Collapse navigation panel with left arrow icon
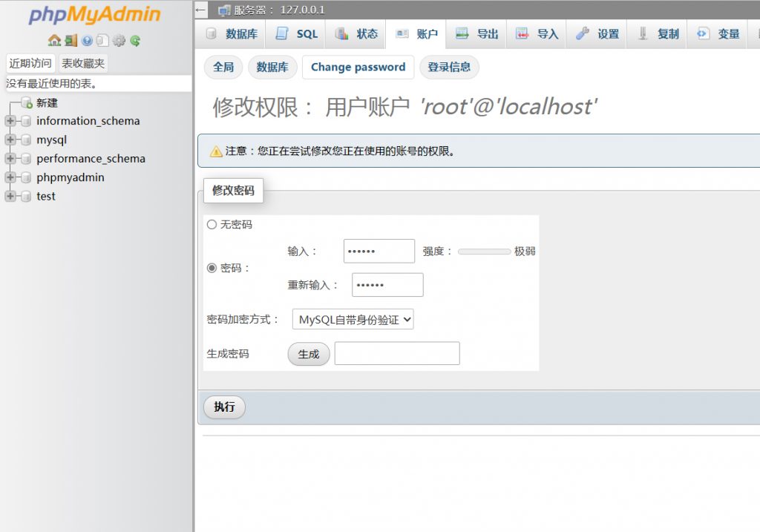This screenshot has width=760, height=532. (x=201, y=10)
